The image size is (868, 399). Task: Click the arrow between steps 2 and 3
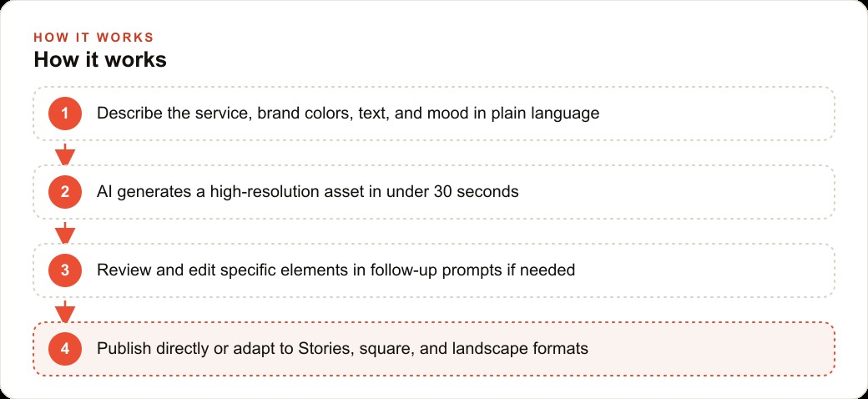coord(65,232)
